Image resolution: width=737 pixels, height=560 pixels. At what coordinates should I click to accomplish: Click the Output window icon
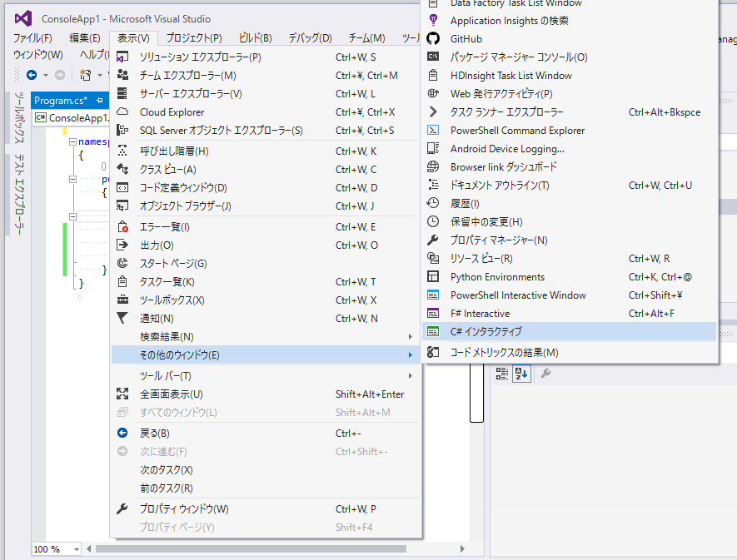[x=122, y=245]
